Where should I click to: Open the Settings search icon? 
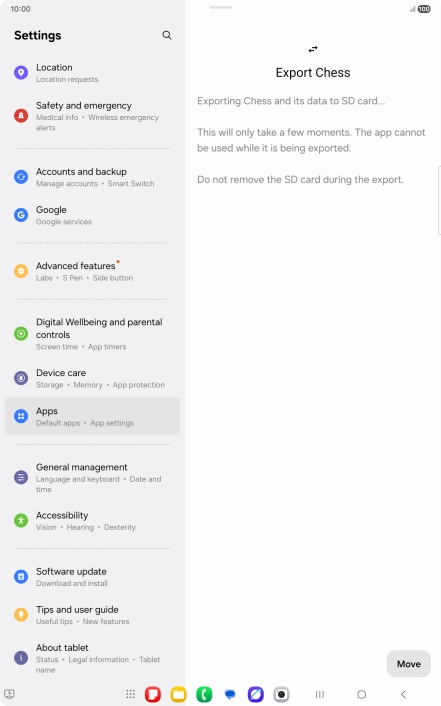(x=167, y=35)
